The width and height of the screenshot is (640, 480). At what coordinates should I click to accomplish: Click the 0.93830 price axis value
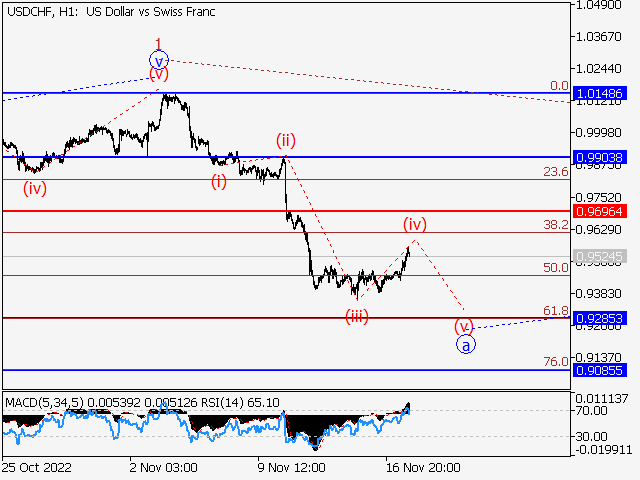coord(598,293)
